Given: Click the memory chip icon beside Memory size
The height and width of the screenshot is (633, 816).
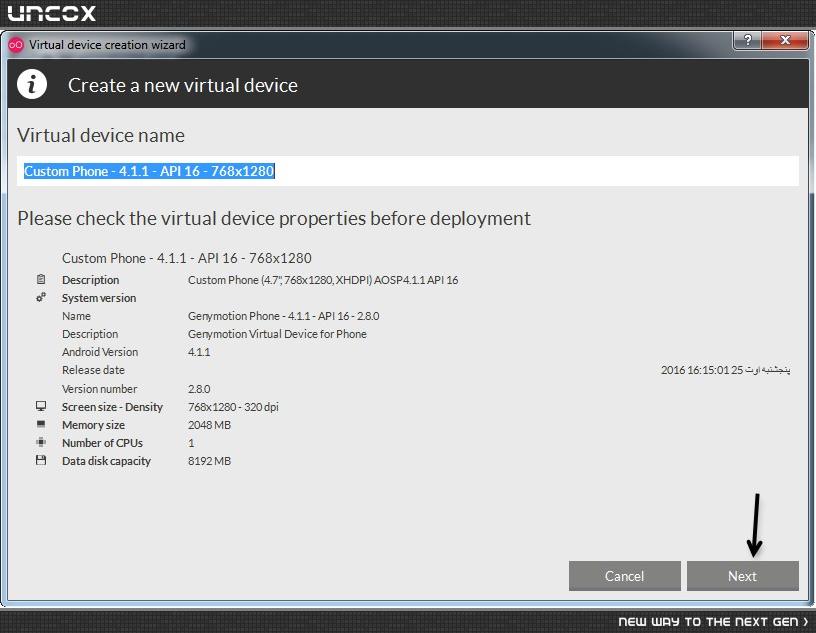Looking at the screenshot, I should tap(41, 424).
